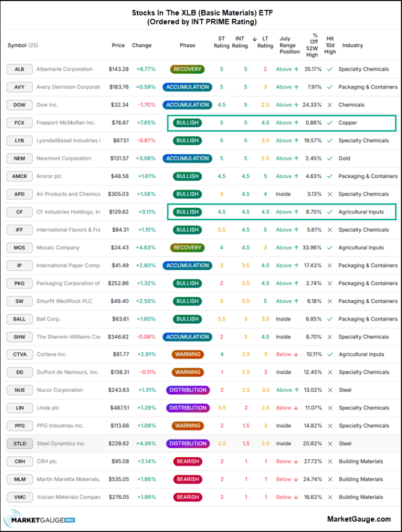402x532 pixels.
Task: Click the LYB symbol button
Action: [19, 140]
